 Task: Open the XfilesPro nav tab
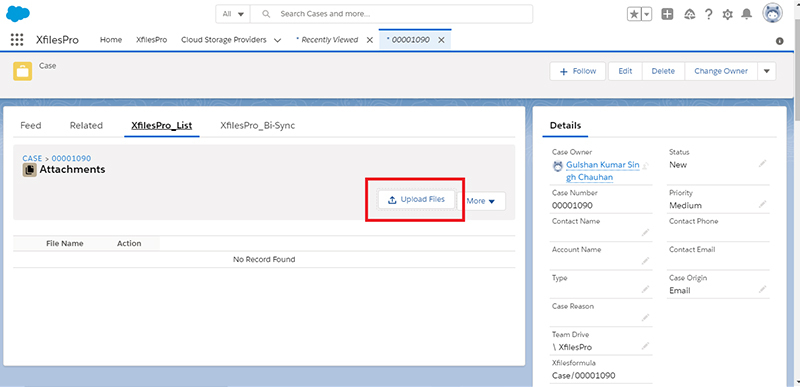click(x=152, y=40)
